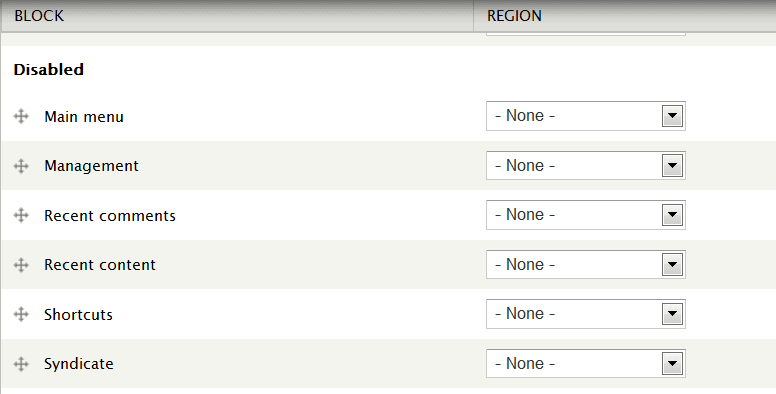Click the drag handle beside Shortcuts
The height and width of the screenshot is (394, 776).
pyautogui.click(x=21, y=314)
